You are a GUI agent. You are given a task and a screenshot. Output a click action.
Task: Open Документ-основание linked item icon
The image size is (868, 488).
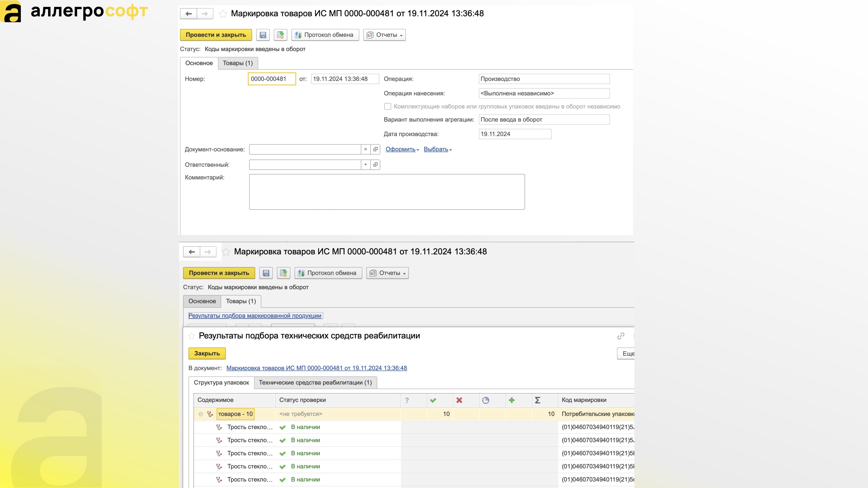point(375,149)
